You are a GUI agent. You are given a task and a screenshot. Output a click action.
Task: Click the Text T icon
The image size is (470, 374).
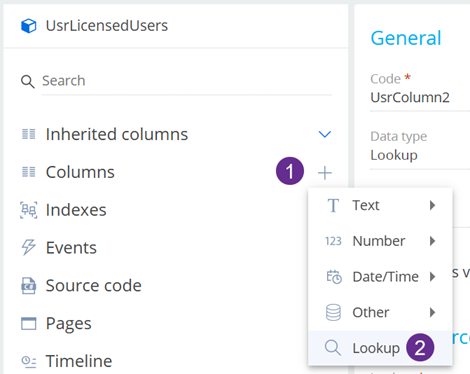[333, 205]
